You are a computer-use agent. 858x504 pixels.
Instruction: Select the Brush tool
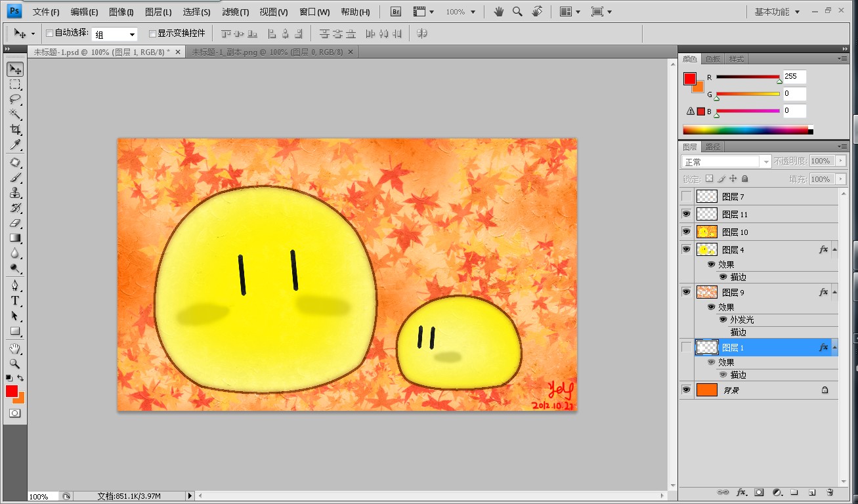coord(15,178)
